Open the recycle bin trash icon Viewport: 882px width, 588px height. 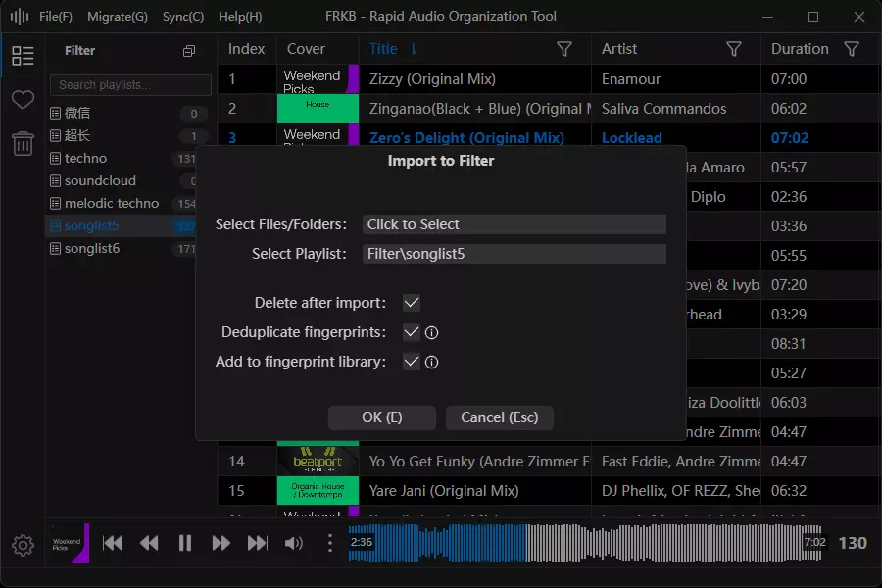coord(23,144)
